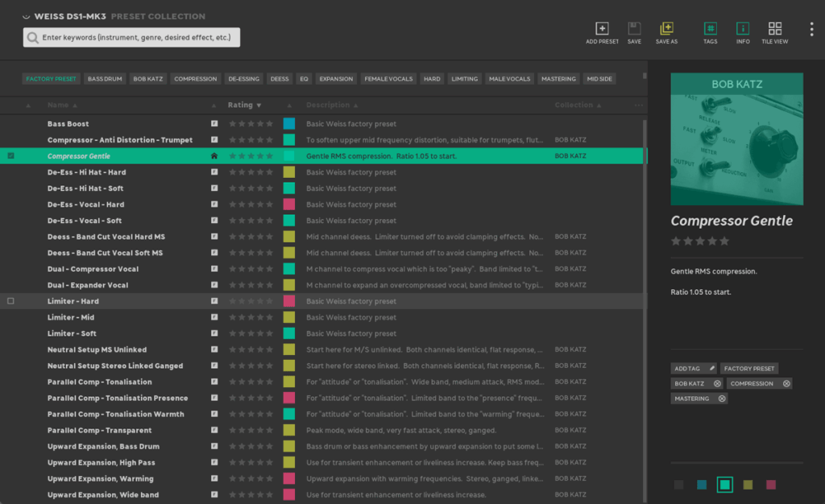The height and width of the screenshot is (504, 825).
Task: Sort by the Collection column header
Action: [x=578, y=105]
